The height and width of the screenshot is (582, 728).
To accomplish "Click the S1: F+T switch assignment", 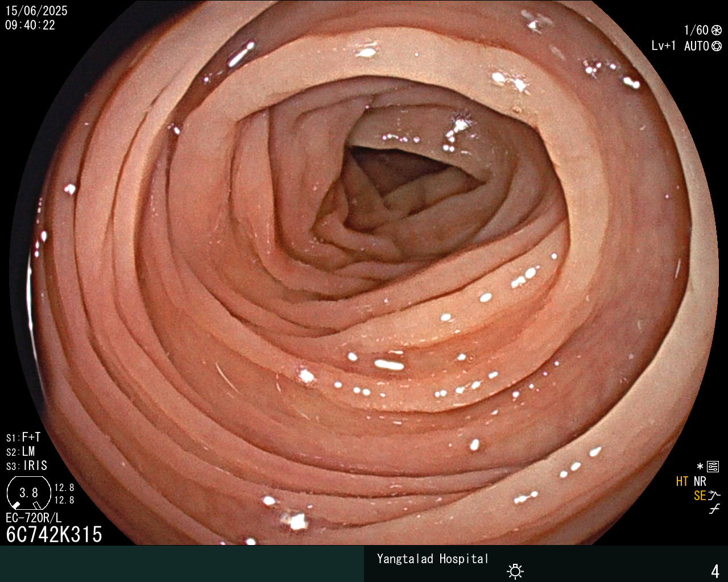I will 23,437.
